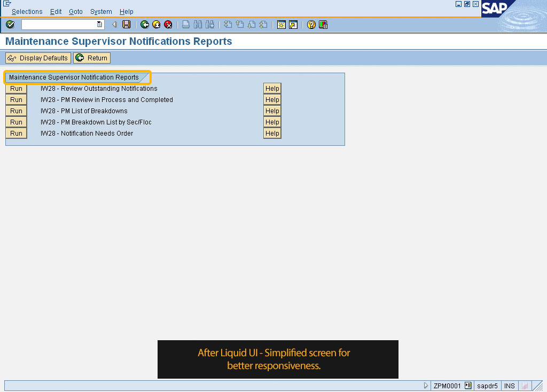Expand the status bar triangle arrow

(x=426, y=386)
